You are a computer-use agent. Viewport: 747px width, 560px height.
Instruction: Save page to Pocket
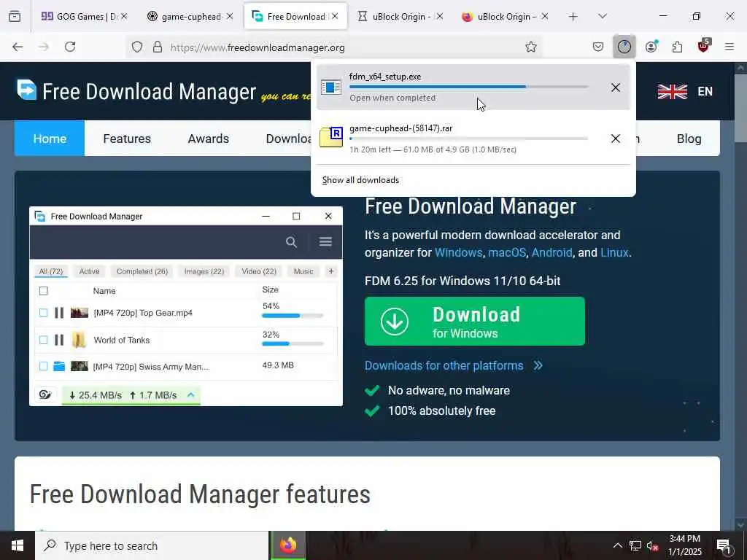[598, 47]
